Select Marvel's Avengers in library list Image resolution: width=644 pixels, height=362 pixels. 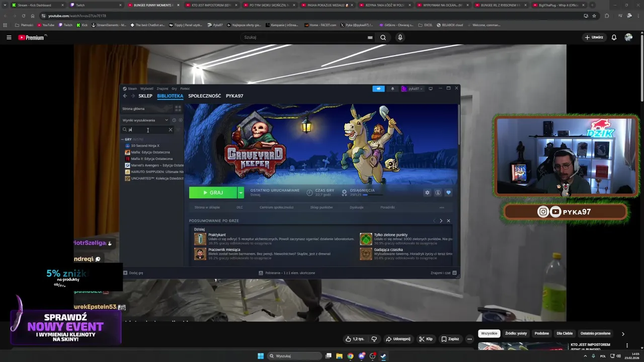coord(154,165)
